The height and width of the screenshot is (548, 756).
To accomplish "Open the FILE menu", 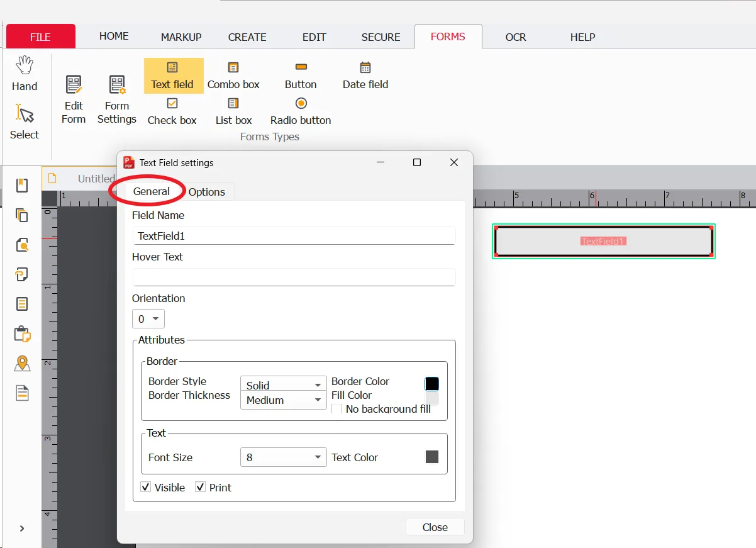I will click(x=41, y=36).
